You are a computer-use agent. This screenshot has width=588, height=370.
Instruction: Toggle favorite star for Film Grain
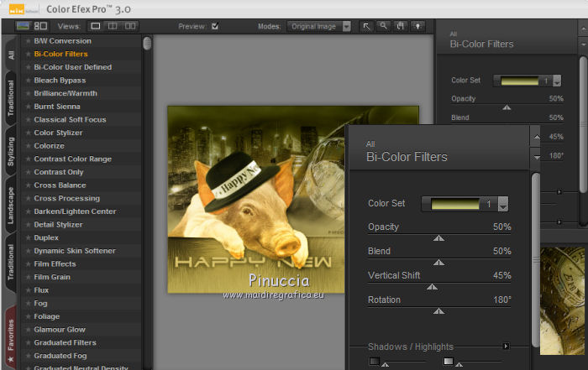(28, 277)
